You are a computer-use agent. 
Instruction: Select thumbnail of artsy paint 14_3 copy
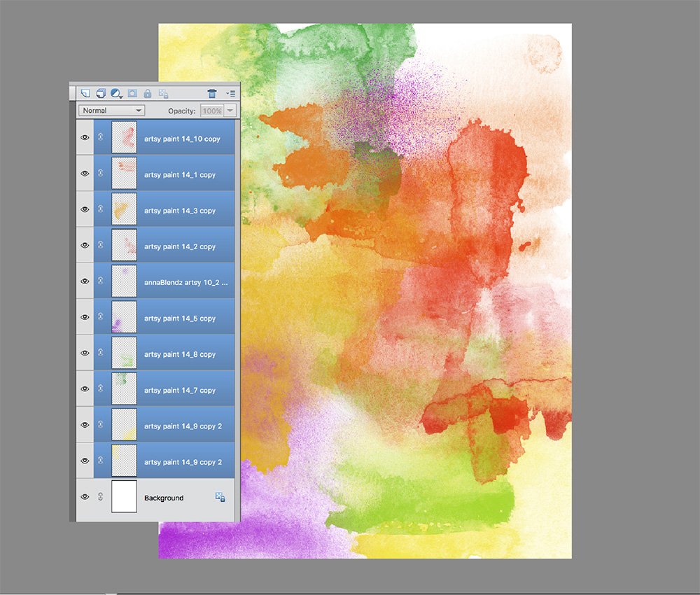(124, 209)
